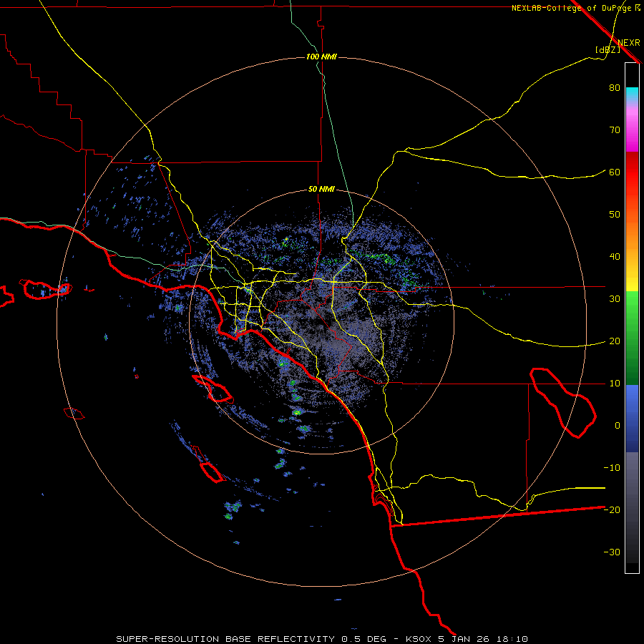Click the dBZ reflectivity color scale bar

[632, 318]
